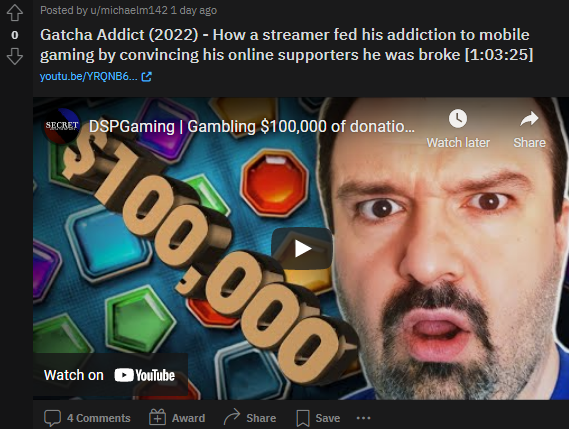Viewport: 569px width, 429px height.
Task: Click the Gatcha Addict post title
Action: pyautogui.click(x=286, y=45)
